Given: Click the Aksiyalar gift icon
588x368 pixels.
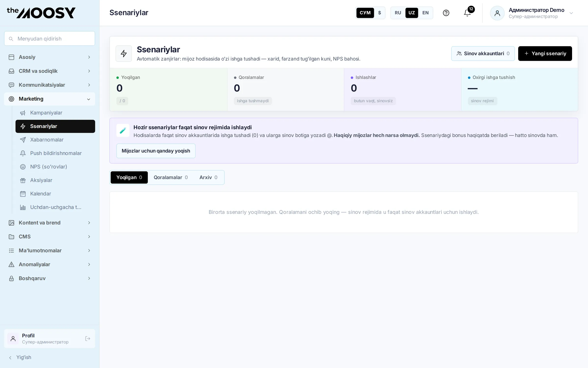Looking at the screenshot, I should click(x=23, y=180).
